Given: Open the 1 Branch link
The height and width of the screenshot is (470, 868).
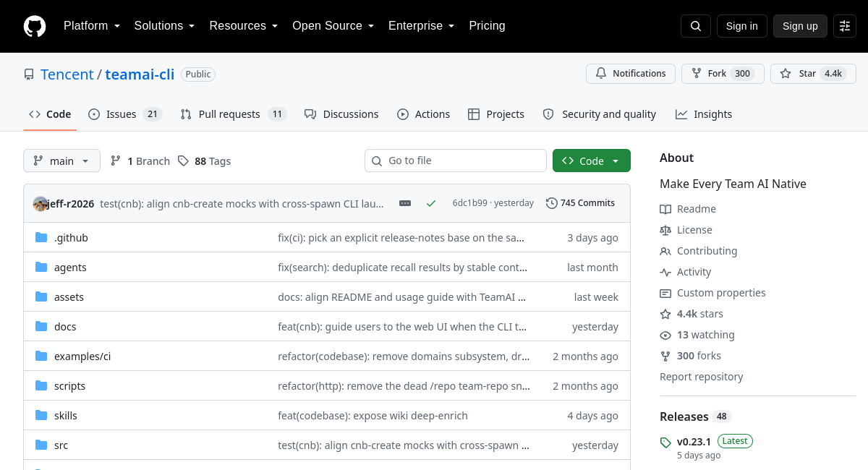Looking at the screenshot, I should [140, 161].
